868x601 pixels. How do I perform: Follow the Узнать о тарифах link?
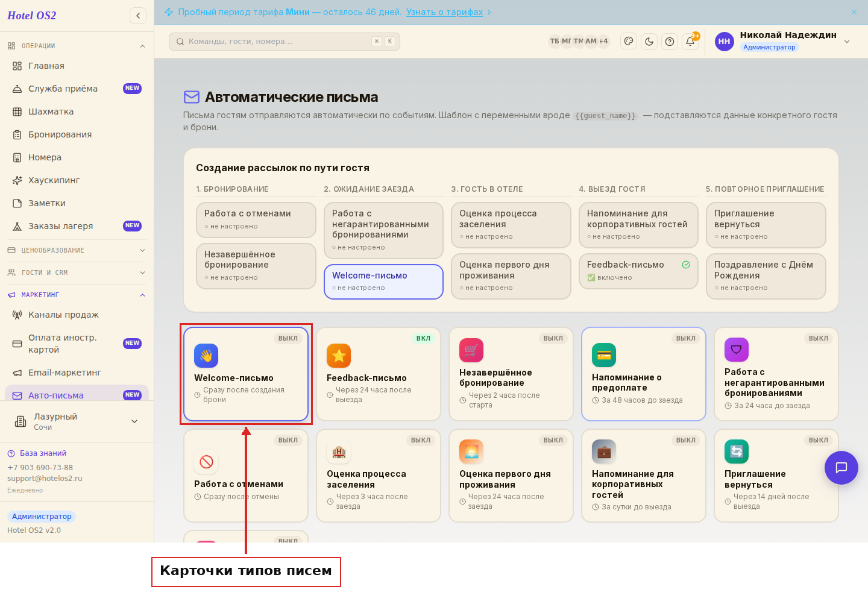444,12
